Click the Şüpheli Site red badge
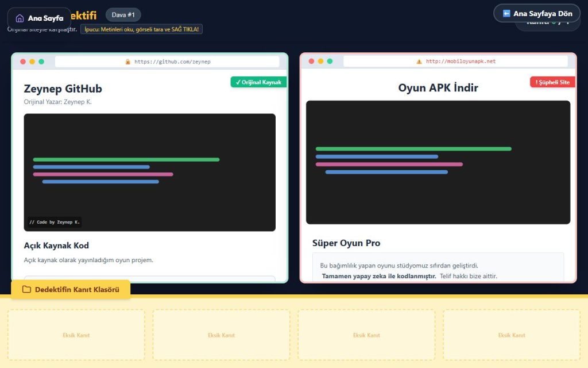Screen dimensions: 588x368 pyautogui.click(x=552, y=82)
